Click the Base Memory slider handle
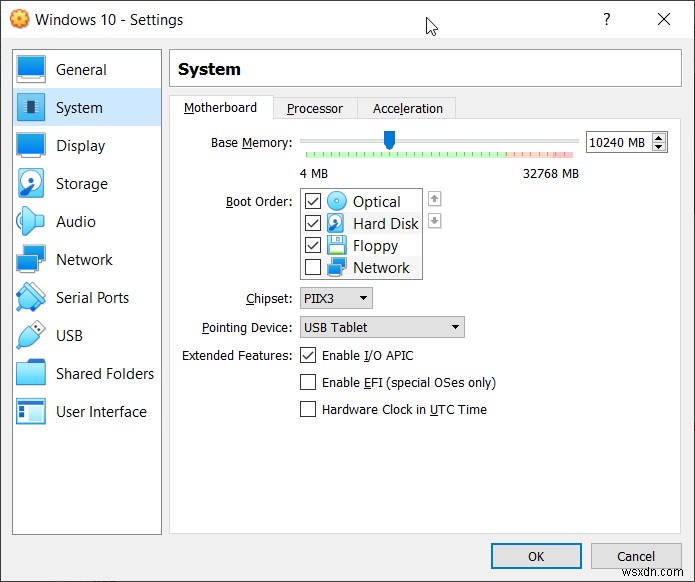This screenshot has width=695, height=582. (389, 140)
